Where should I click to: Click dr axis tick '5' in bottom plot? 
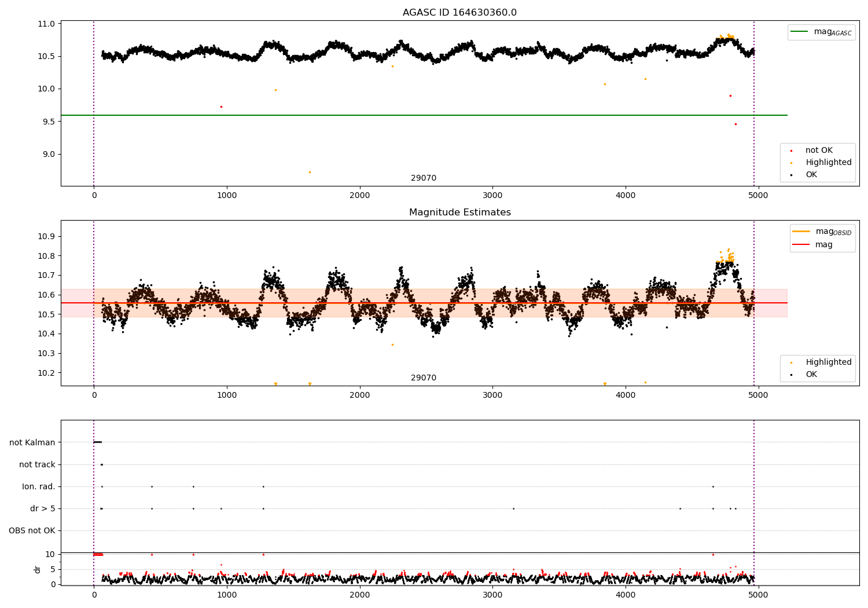(53, 569)
